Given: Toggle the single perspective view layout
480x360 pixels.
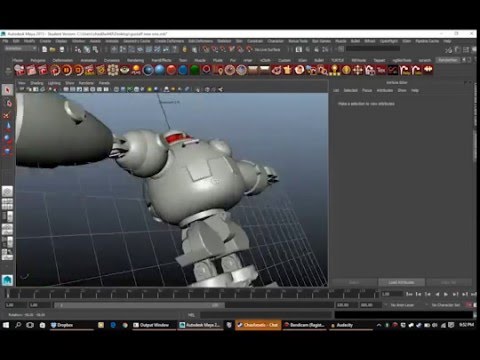Looking at the screenshot, I should 7,191.
